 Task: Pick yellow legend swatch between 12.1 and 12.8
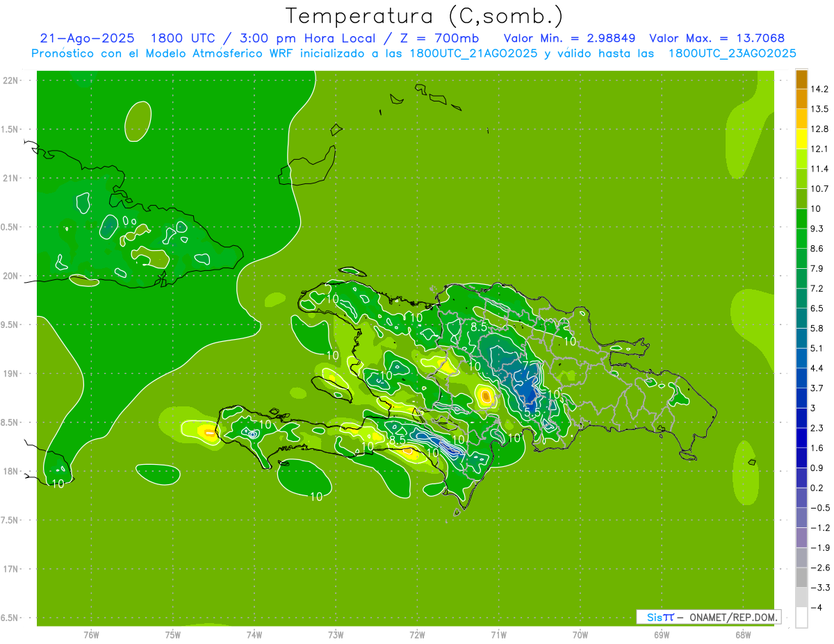801,139
